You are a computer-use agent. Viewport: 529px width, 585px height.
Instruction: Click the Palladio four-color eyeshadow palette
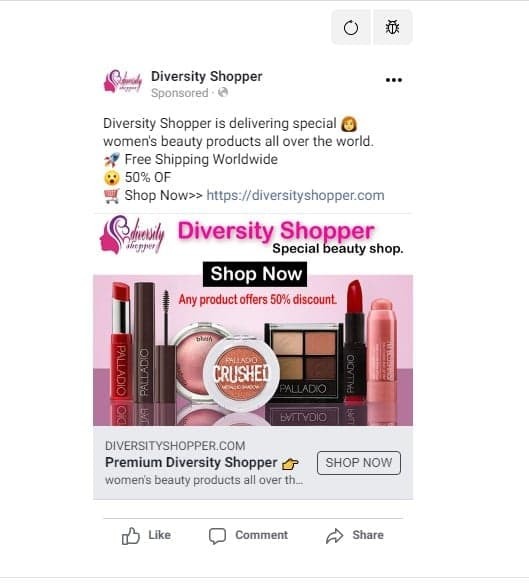click(304, 362)
